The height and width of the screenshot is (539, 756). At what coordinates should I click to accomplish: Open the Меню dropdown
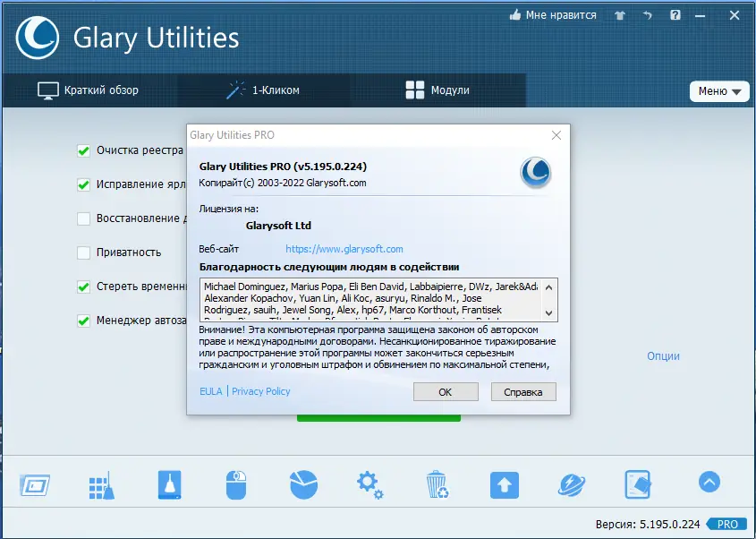(719, 91)
